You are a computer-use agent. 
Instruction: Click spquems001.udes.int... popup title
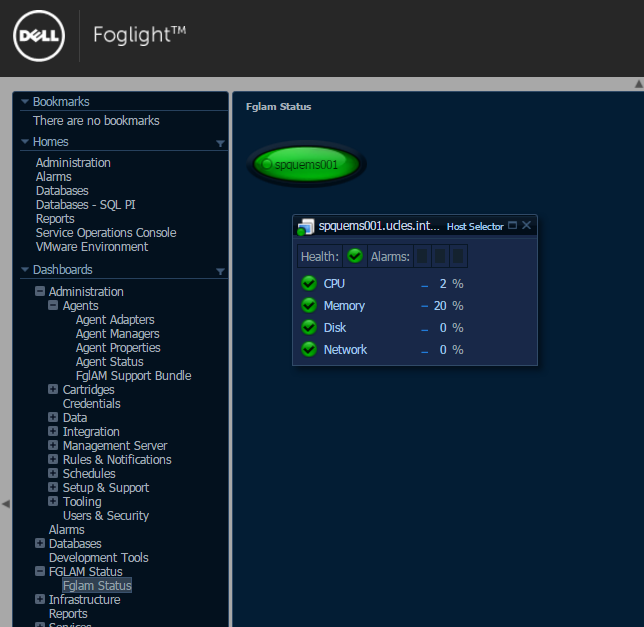(379, 225)
